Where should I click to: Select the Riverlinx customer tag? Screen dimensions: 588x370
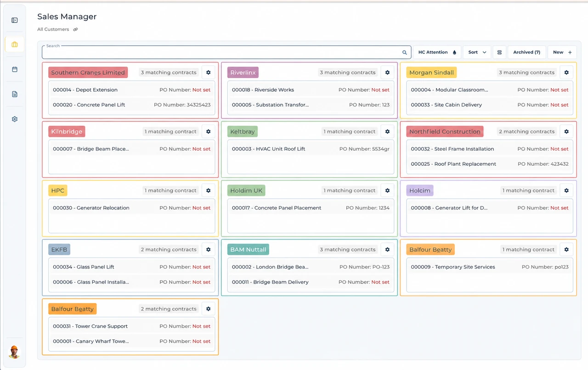point(243,73)
